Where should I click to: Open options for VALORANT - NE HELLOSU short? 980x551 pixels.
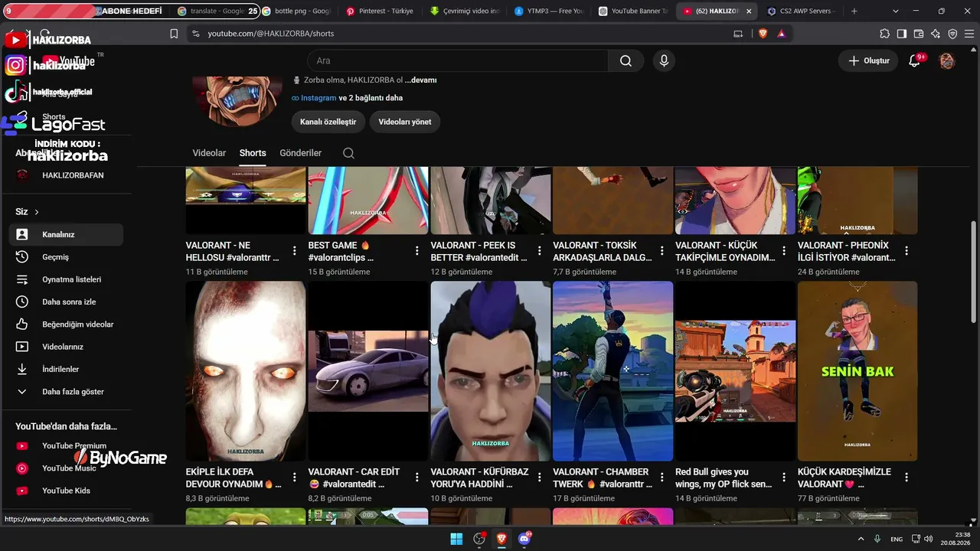(295, 251)
